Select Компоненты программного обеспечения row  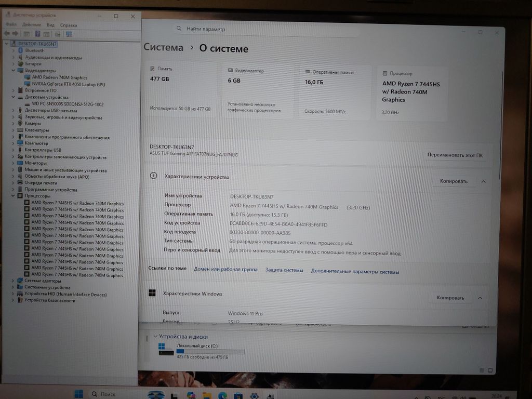[x=67, y=137]
